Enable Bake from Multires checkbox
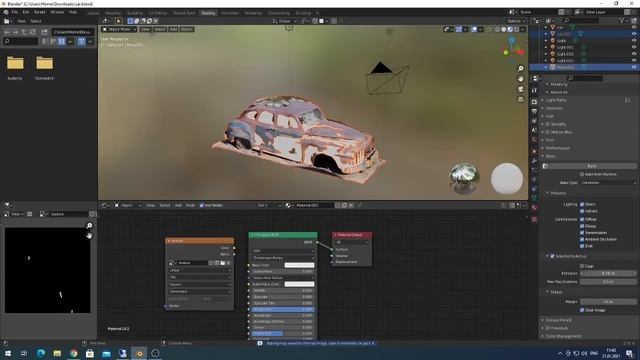Screen dimensions: 640x360 (582, 174)
